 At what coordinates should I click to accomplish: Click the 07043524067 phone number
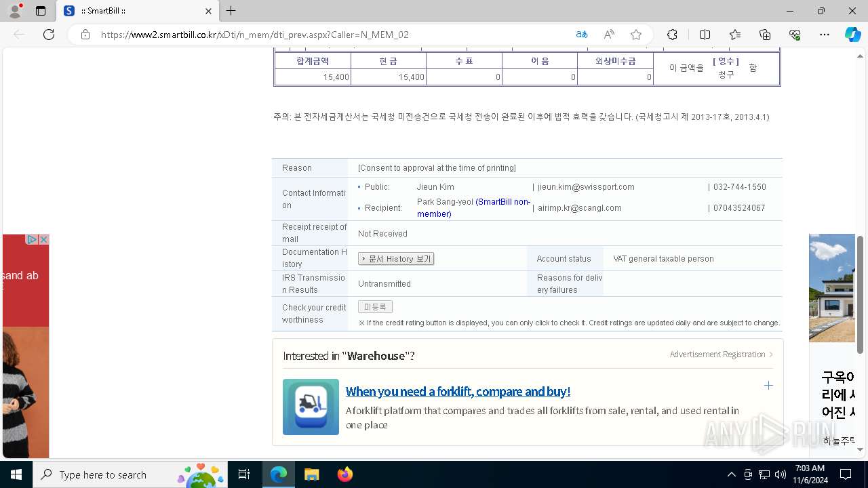pyautogui.click(x=739, y=208)
